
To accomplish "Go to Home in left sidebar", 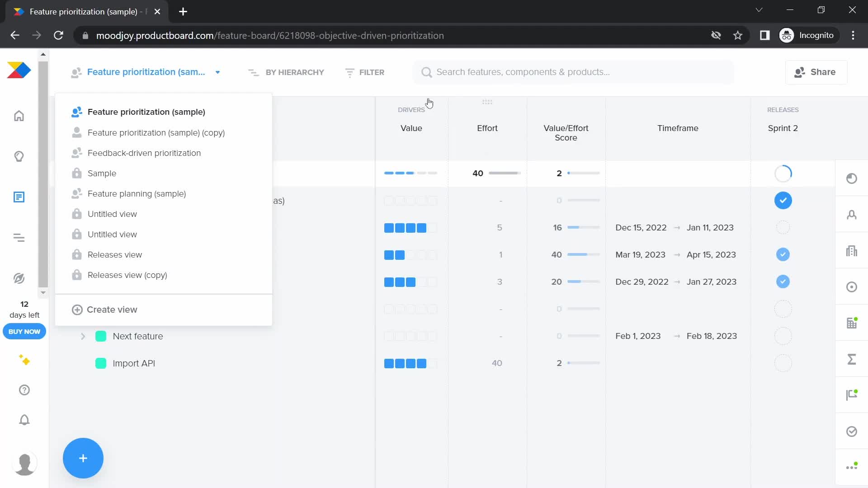I will point(19,116).
